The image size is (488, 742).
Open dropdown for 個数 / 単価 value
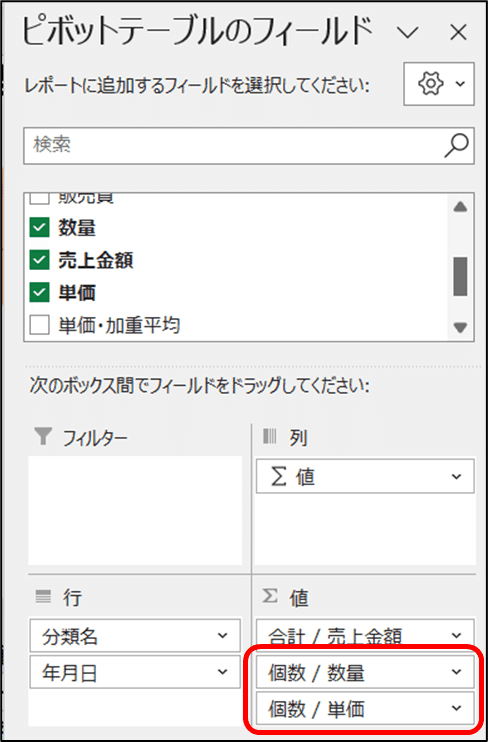click(456, 708)
